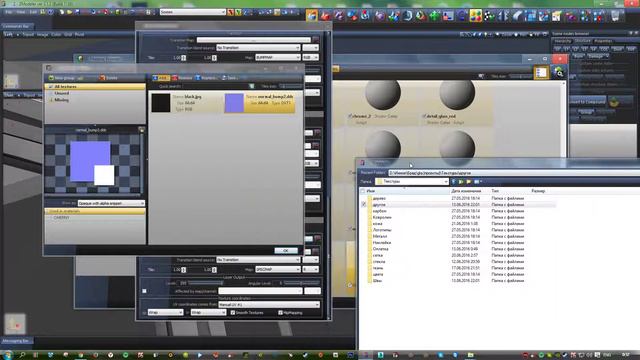
Task: Click the highlighted yellow dots icon in top toolbar
Action: click(476, 16)
